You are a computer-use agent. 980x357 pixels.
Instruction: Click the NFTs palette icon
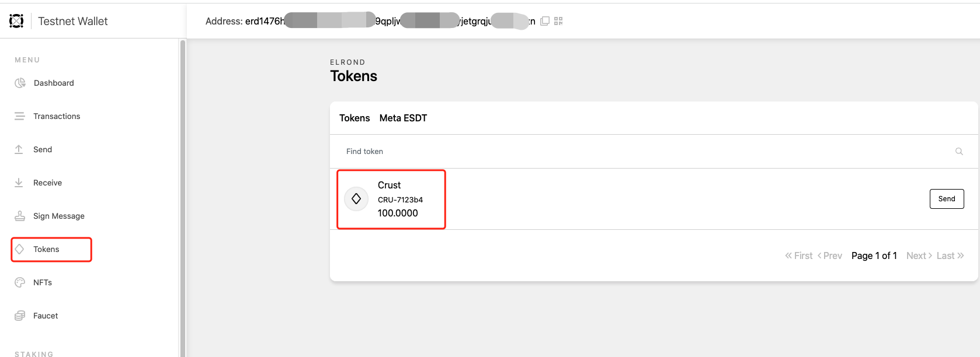click(x=20, y=282)
